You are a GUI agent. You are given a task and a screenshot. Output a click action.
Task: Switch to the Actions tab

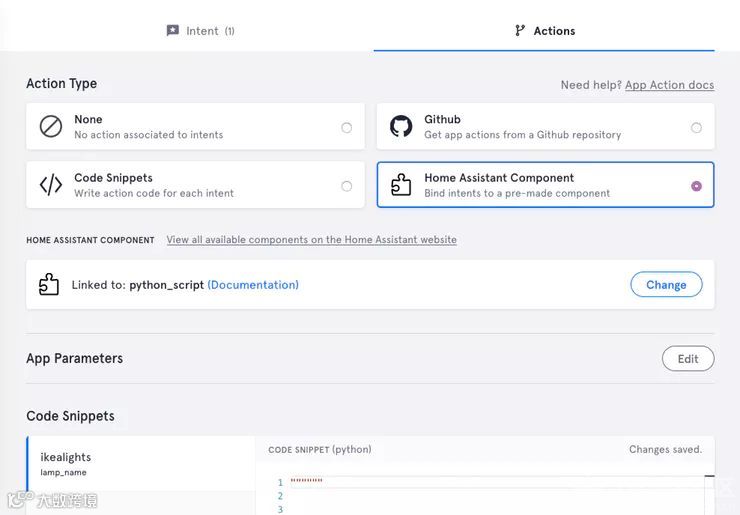[545, 31]
